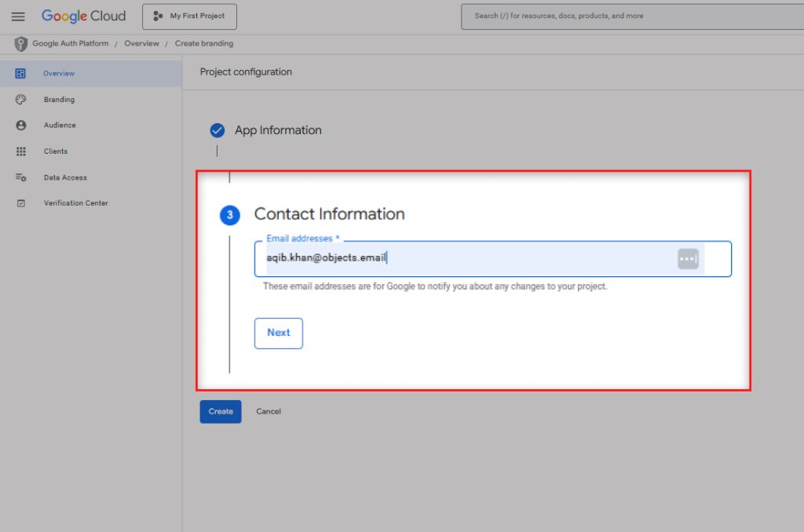
Task: Open the Audience page icon
Action: (21, 126)
